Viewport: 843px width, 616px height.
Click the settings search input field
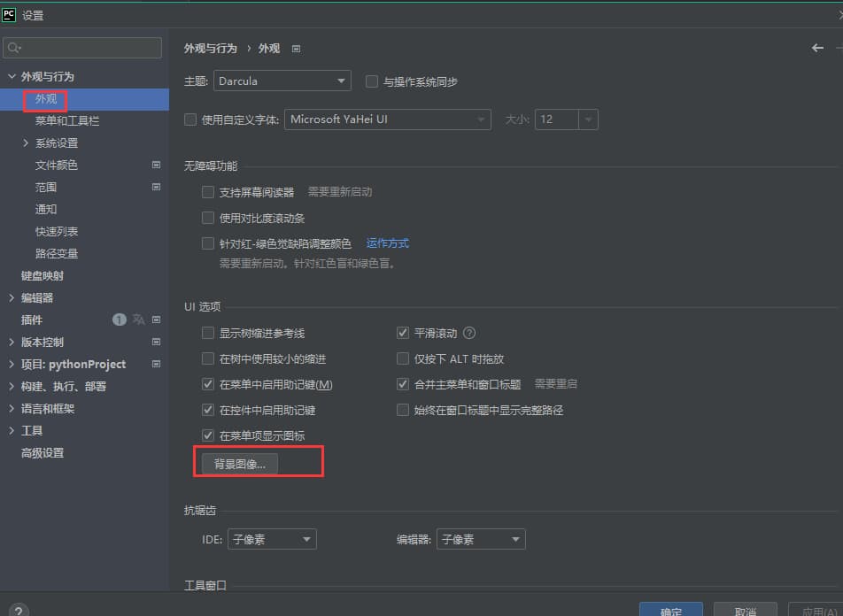tap(89, 48)
